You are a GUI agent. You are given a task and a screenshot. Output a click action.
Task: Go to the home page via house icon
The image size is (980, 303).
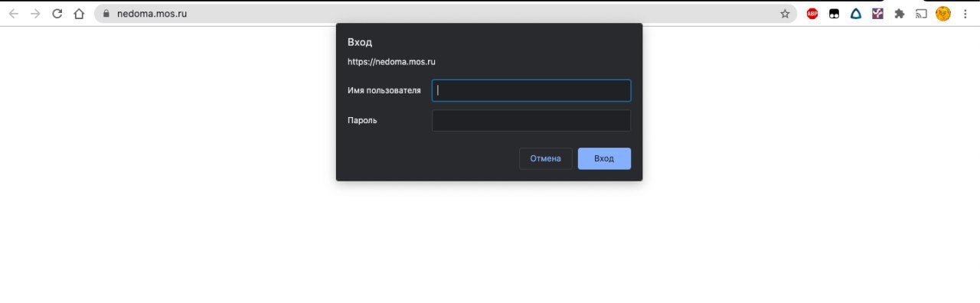(79, 14)
